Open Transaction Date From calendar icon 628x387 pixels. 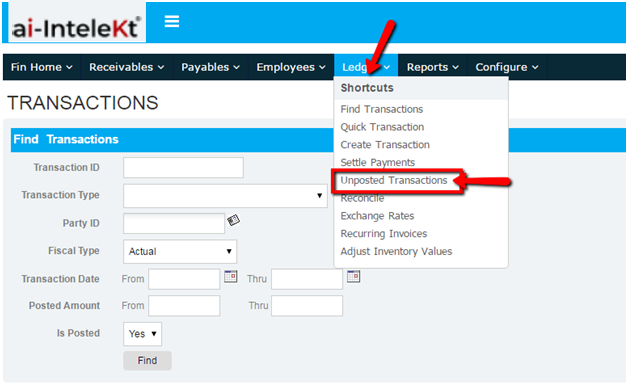(231, 276)
